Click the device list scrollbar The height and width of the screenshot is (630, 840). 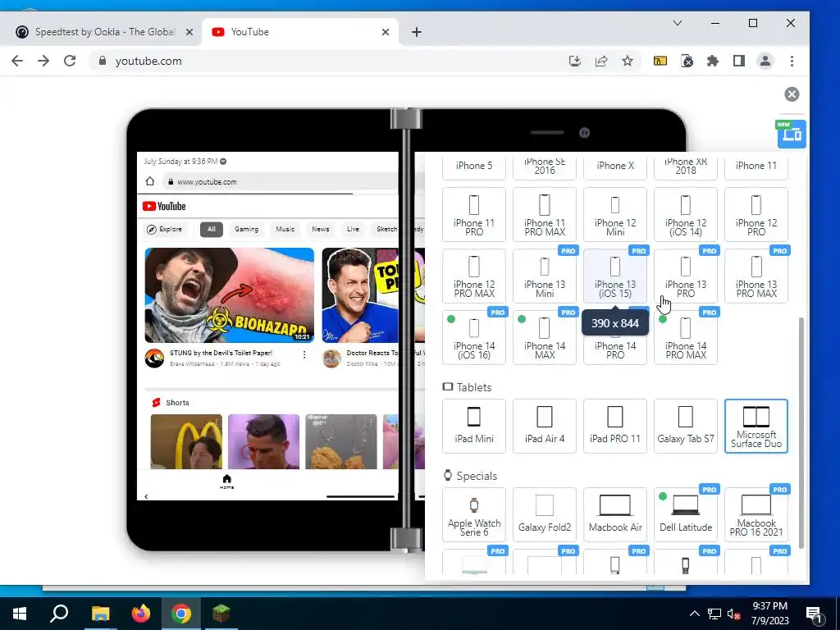(801, 432)
